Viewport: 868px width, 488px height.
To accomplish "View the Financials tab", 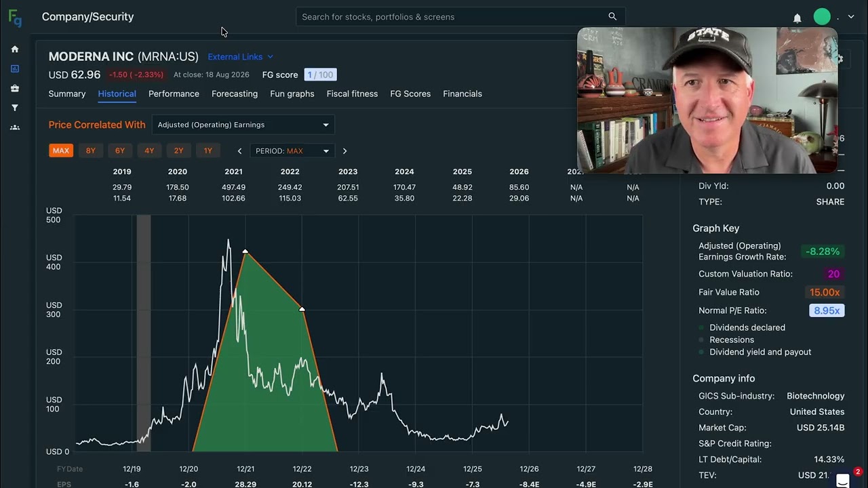I will [462, 94].
